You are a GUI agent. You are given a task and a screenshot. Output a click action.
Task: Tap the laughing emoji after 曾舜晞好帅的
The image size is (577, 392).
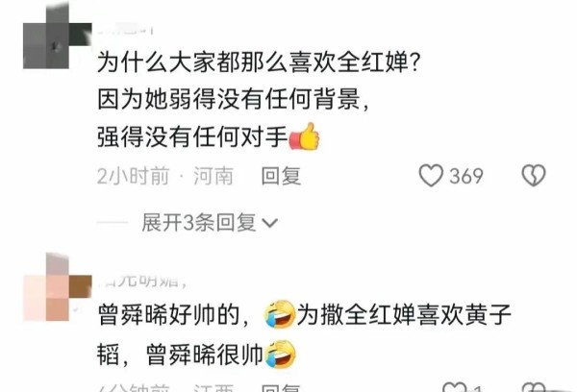280,313
